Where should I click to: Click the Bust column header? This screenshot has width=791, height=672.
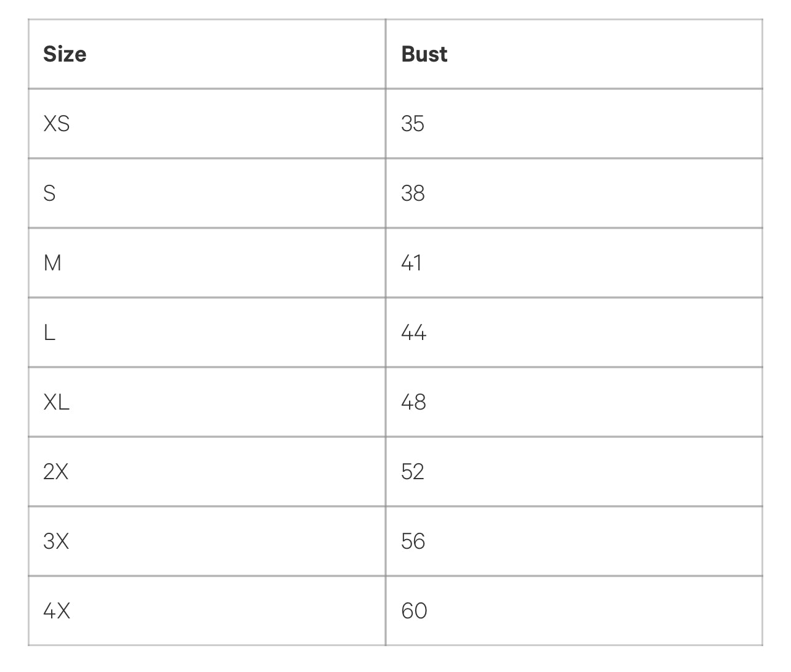point(424,54)
